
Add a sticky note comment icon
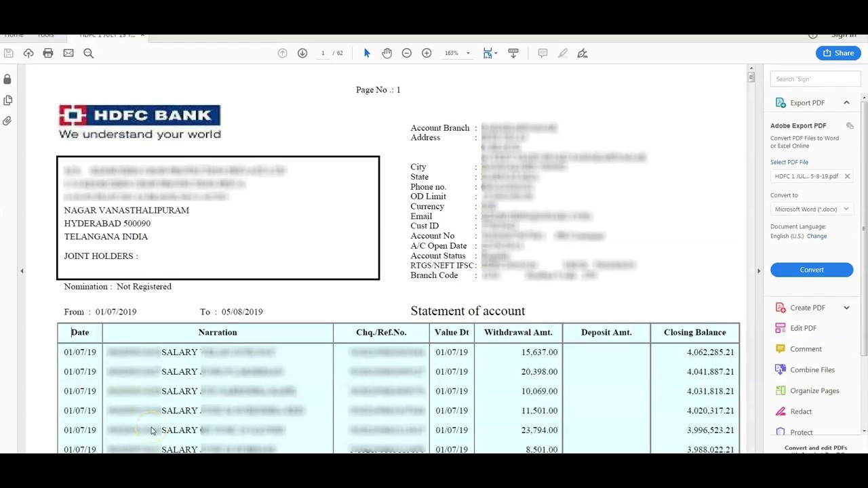point(542,53)
